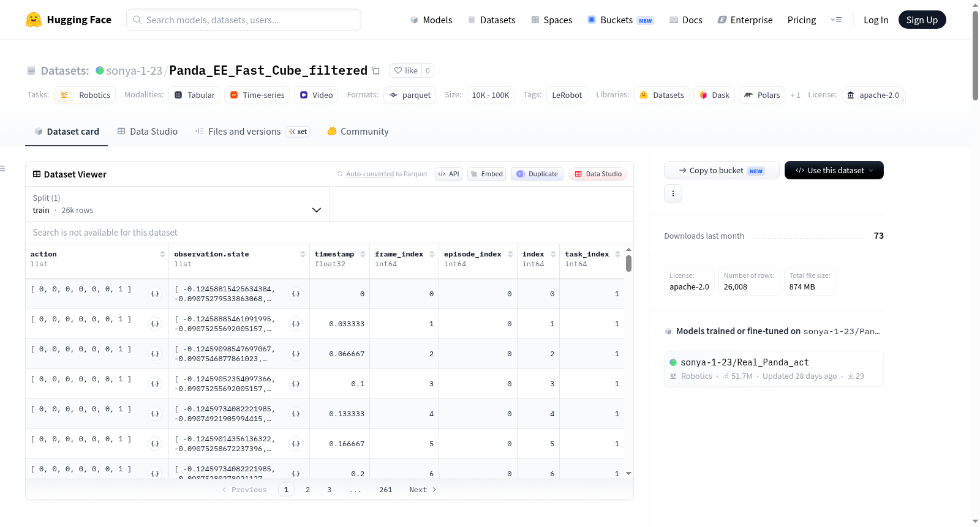Open the more options three-dot button
Screen dimensions: 980x527
pos(673,193)
